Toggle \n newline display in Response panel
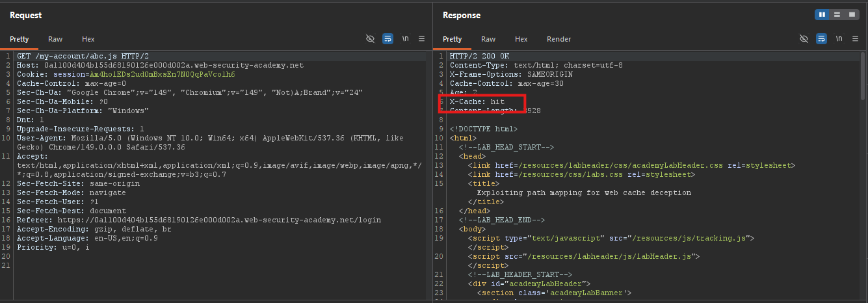Image resolution: width=868 pixels, height=303 pixels. [x=839, y=39]
